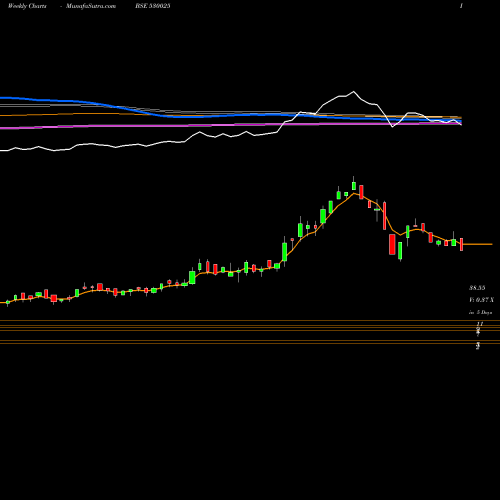
Task: Click the "BSE 530025" symbol text
Action: click(x=153, y=6)
